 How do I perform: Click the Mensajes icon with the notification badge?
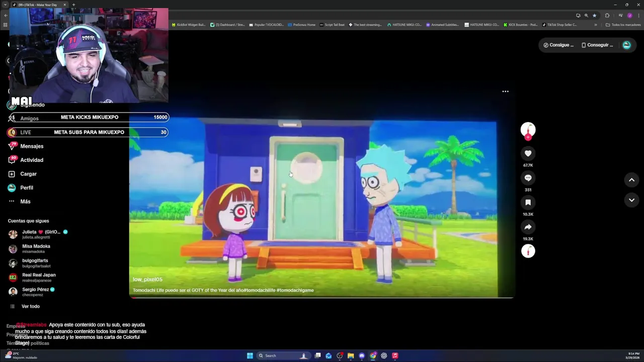pos(12,146)
